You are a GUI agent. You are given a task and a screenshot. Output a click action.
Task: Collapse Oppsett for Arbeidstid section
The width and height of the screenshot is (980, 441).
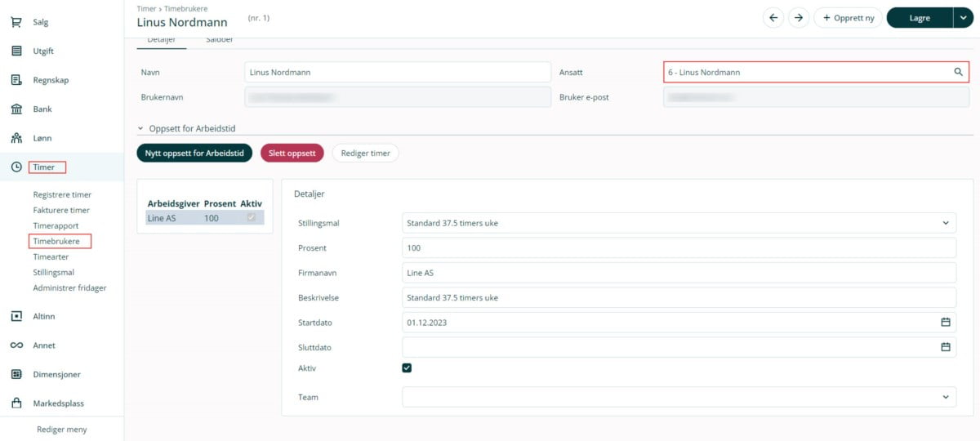tap(140, 128)
